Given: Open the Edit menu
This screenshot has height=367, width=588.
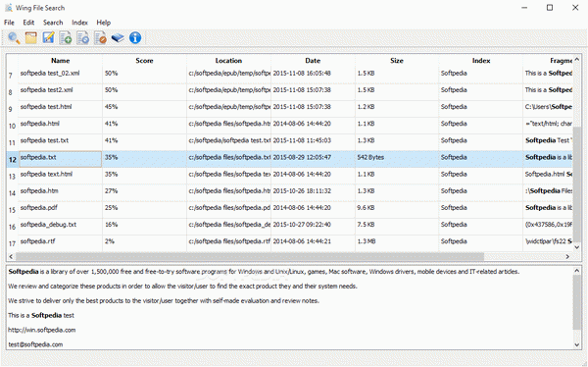Looking at the screenshot, I should (x=28, y=23).
